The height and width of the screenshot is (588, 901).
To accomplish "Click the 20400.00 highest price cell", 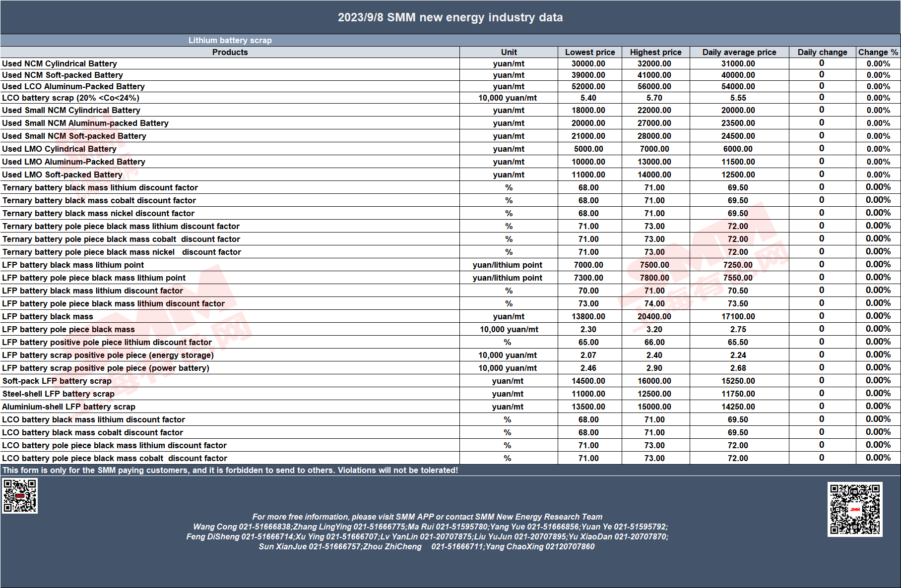I will coord(655,316).
